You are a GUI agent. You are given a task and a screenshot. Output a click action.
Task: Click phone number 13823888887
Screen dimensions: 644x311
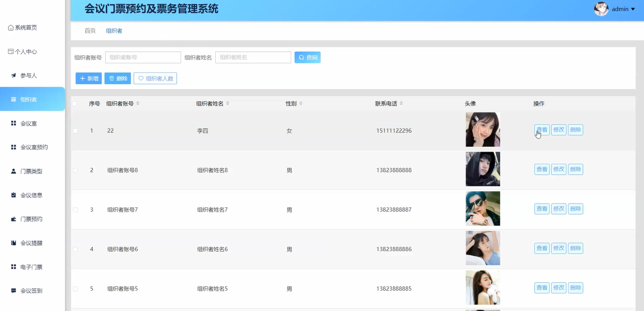click(394, 210)
